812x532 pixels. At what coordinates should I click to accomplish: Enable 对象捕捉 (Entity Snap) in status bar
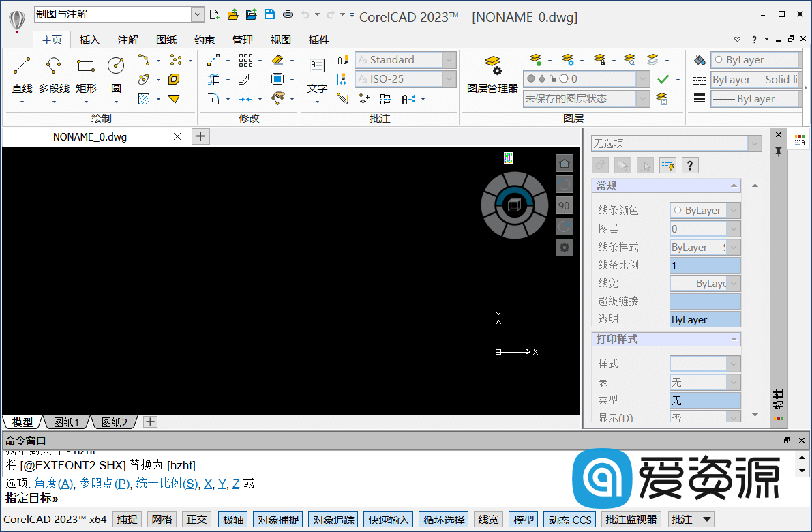coord(277,519)
